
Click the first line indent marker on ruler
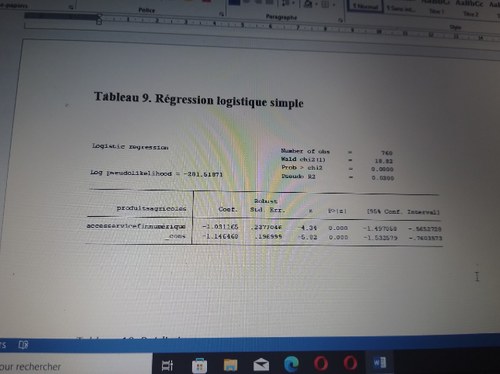[99, 15]
